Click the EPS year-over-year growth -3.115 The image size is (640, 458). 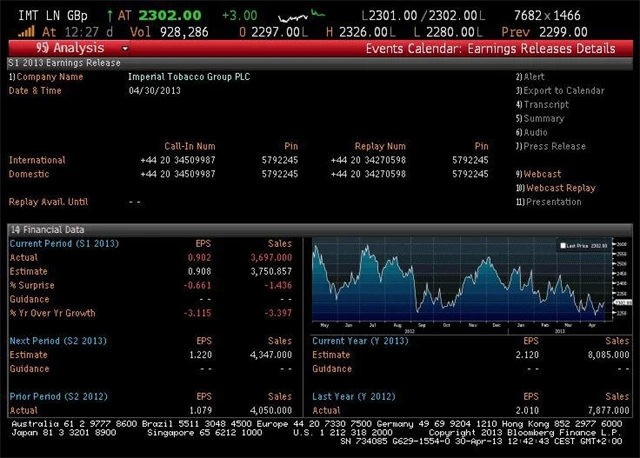[x=198, y=313]
